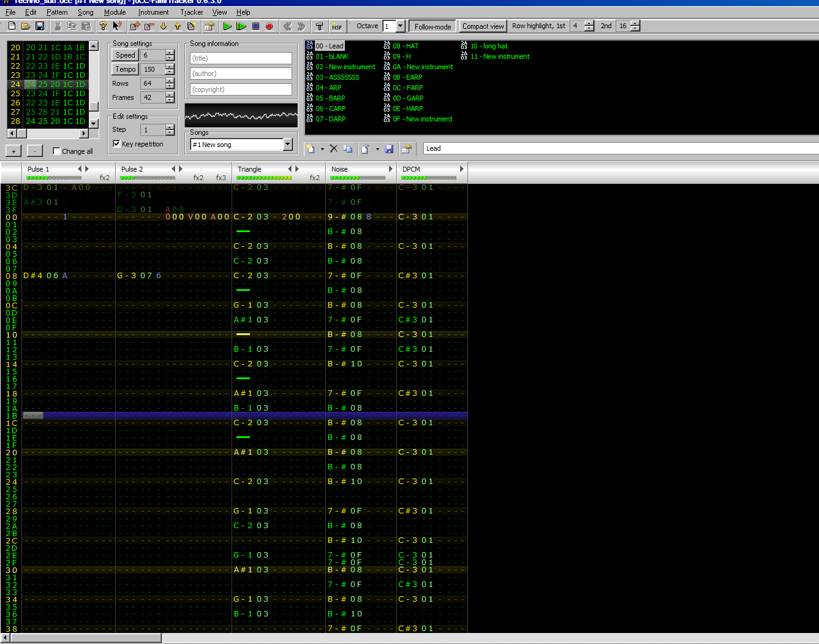
Task: Click the song title input field
Action: [x=241, y=58]
